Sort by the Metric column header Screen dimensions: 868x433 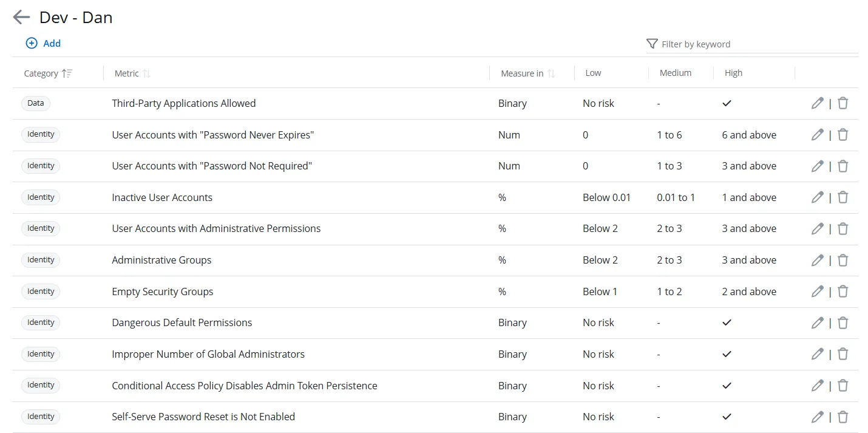pyautogui.click(x=132, y=73)
